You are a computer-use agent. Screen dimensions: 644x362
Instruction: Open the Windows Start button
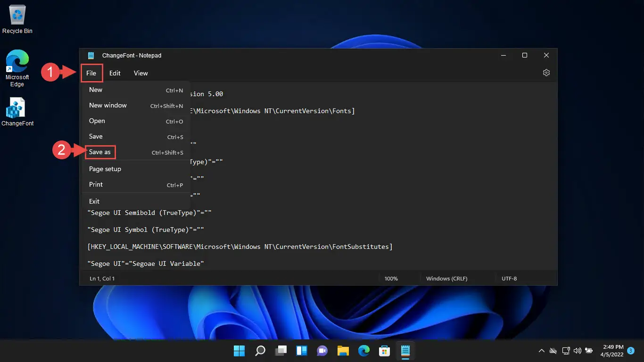[x=239, y=351]
